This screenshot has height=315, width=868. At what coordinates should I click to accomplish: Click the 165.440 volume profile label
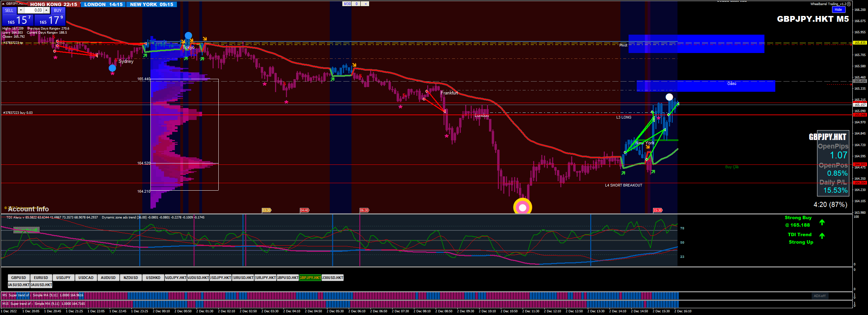tap(144, 79)
